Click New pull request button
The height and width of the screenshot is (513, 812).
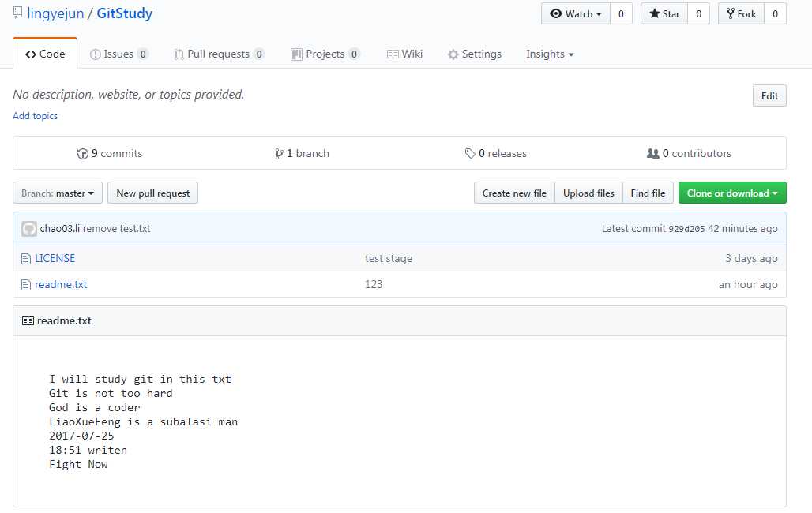click(152, 193)
